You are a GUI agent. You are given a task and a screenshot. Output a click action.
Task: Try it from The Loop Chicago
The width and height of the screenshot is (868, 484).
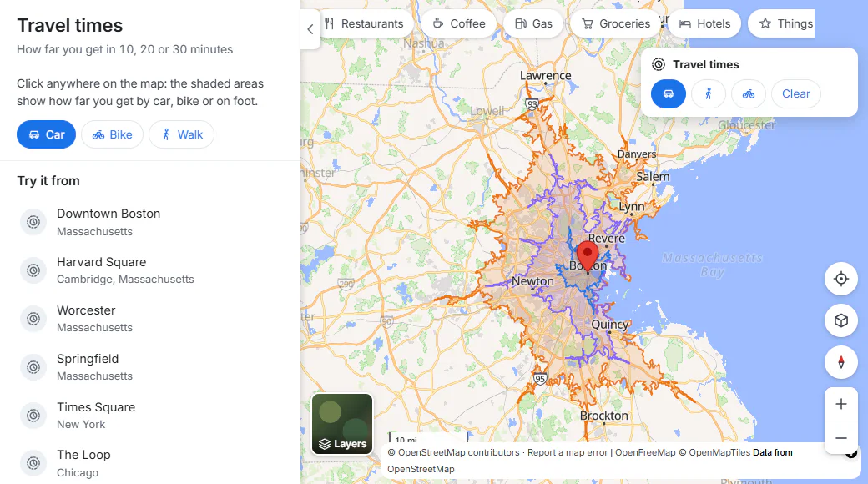(150, 463)
